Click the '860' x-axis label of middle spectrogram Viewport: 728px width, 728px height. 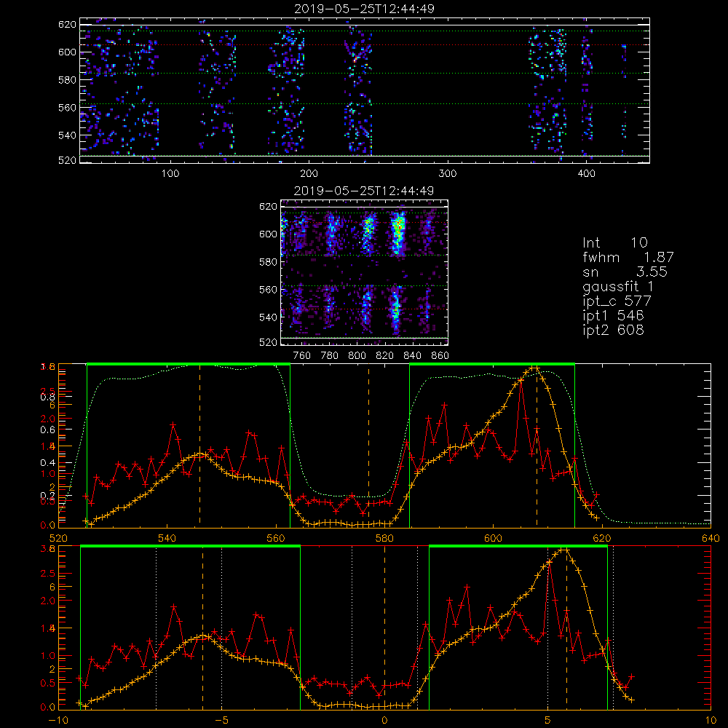tap(440, 356)
